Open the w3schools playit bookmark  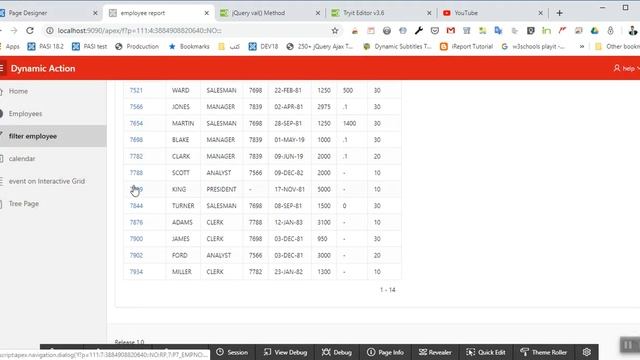(533, 47)
